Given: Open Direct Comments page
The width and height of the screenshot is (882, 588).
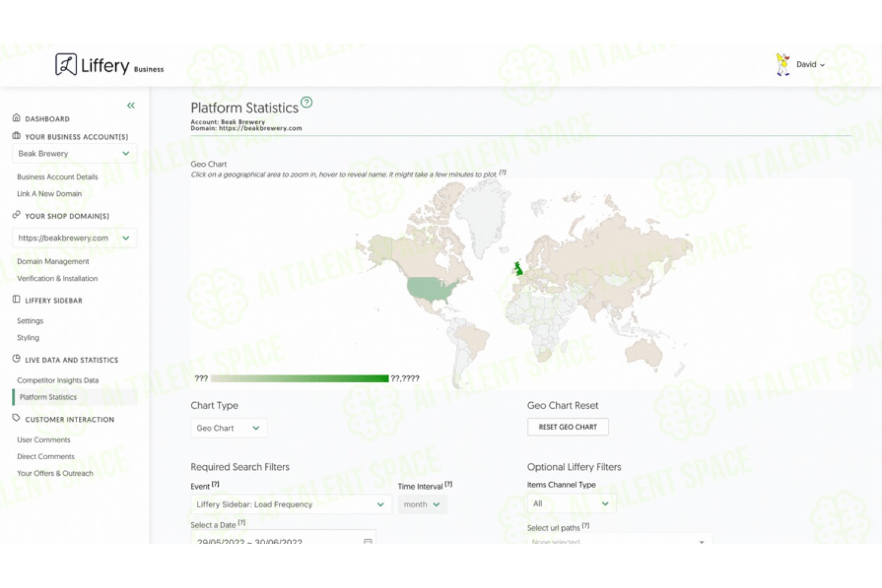Looking at the screenshot, I should (x=46, y=456).
